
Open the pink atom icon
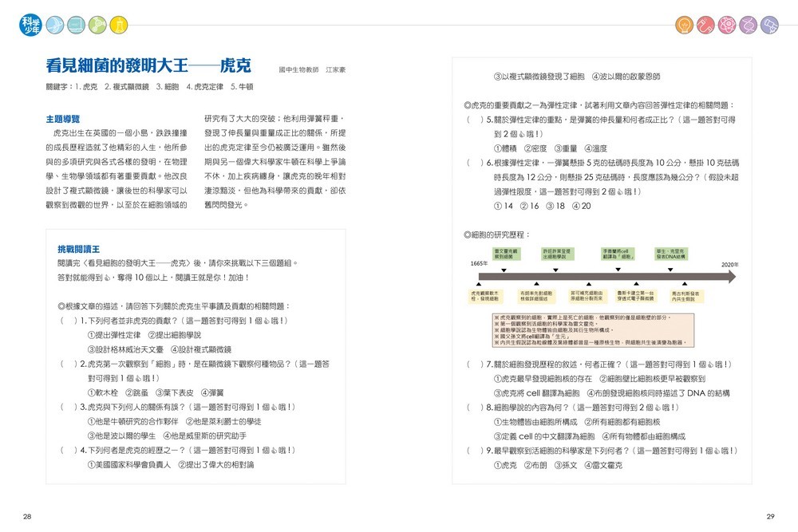726,25
